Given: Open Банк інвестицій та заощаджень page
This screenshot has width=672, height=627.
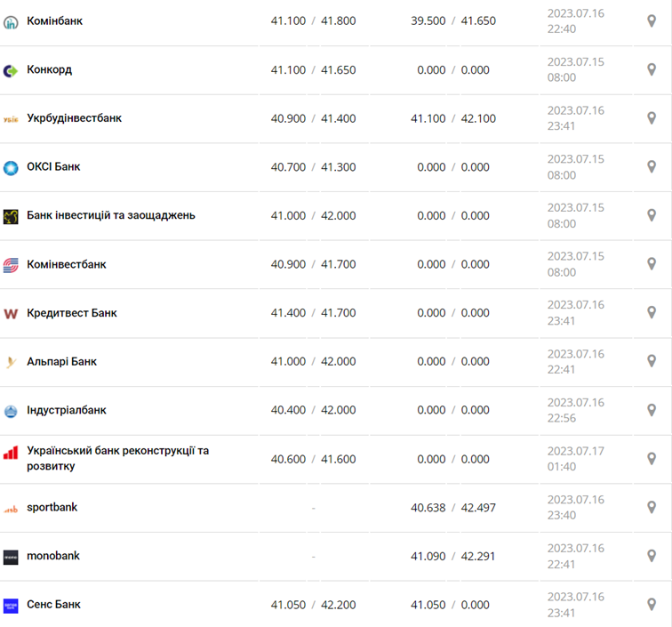Looking at the screenshot, I should pos(111,215).
